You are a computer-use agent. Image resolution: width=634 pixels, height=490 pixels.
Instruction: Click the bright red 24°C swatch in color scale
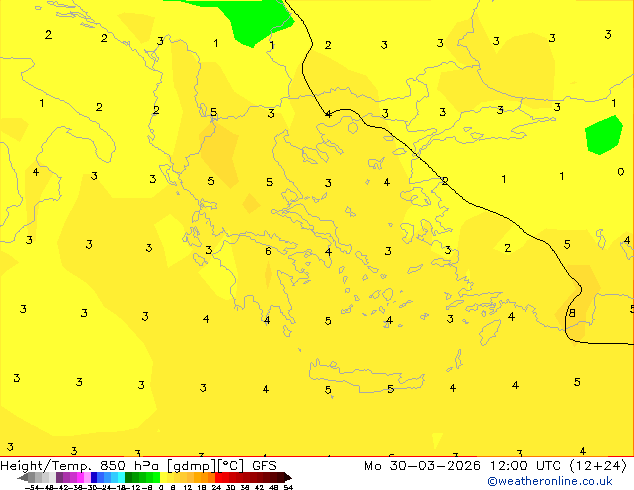click(x=218, y=477)
